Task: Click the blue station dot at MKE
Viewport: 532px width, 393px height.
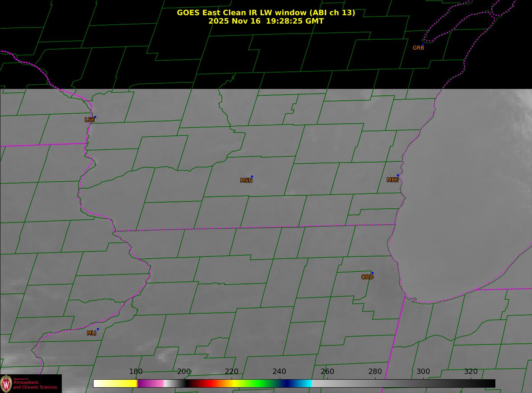Action: [398, 176]
